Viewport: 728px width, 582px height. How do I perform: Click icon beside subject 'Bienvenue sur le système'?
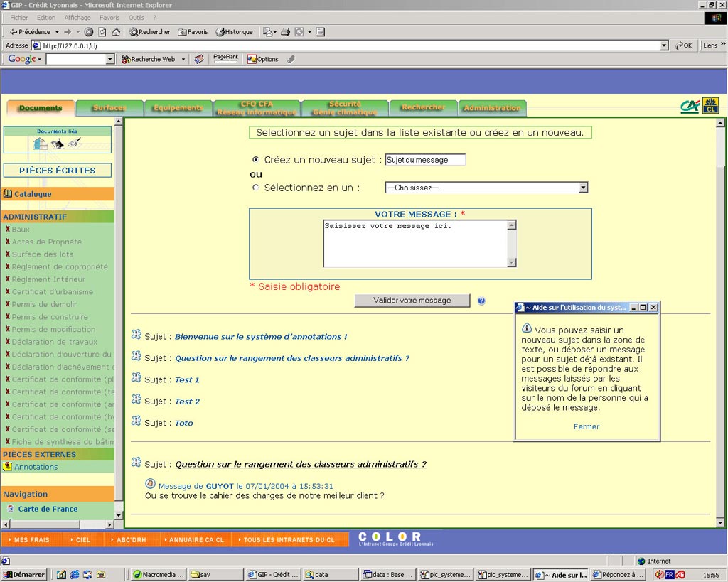136,335
